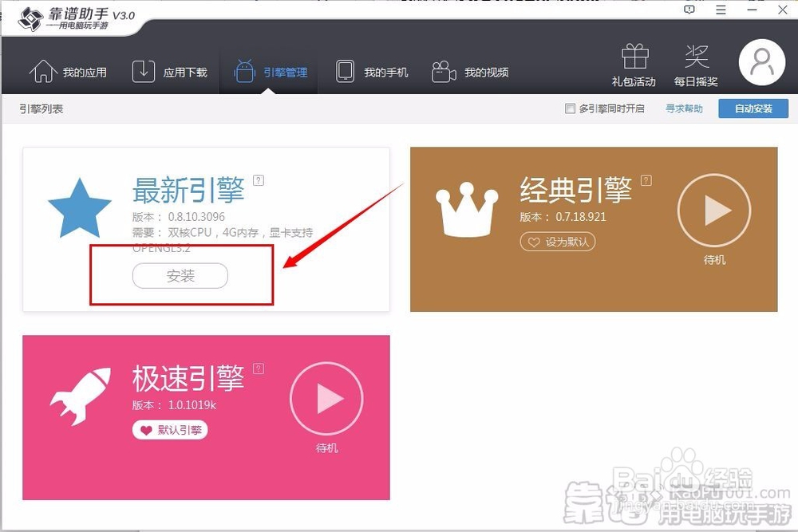Start the 极速引擎 with its play control
798x532 pixels.
(x=326, y=399)
